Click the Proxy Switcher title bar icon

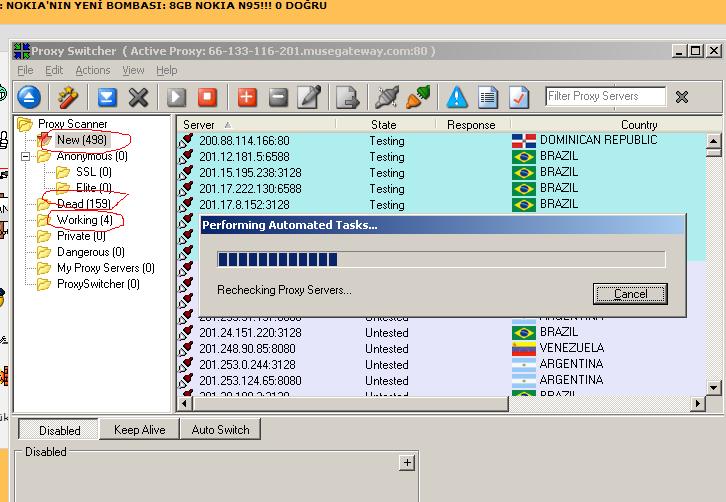click(22, 51)
